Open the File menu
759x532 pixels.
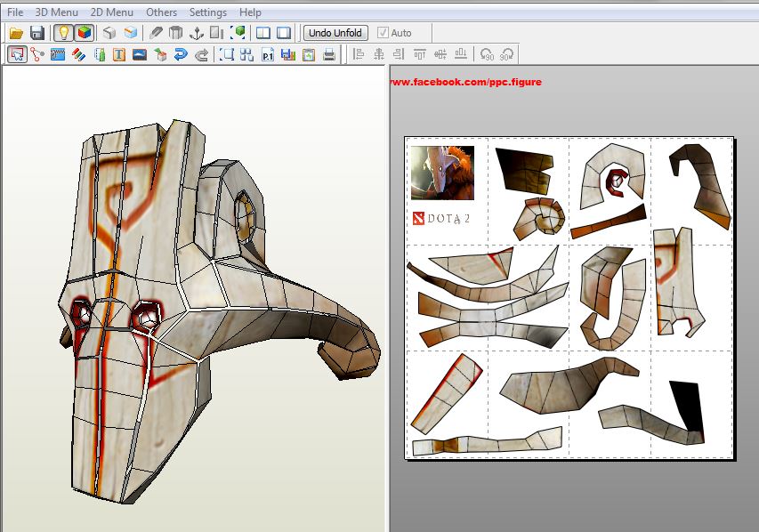pos(15,12)
